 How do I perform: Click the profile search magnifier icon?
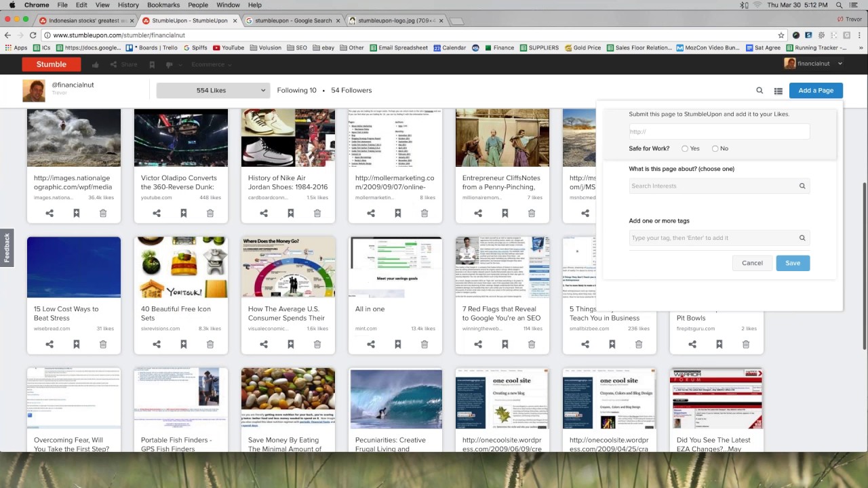(x=759, y=91)
